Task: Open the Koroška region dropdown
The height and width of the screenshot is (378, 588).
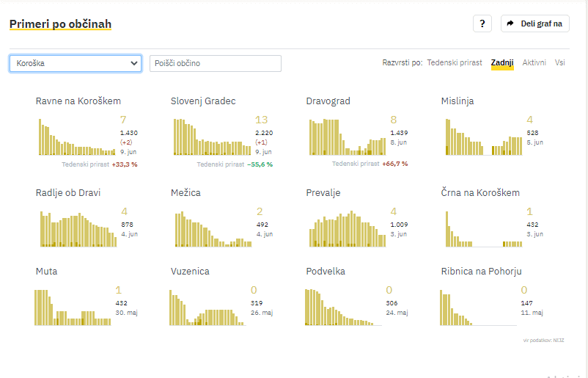Action: [x=76, y=63]
